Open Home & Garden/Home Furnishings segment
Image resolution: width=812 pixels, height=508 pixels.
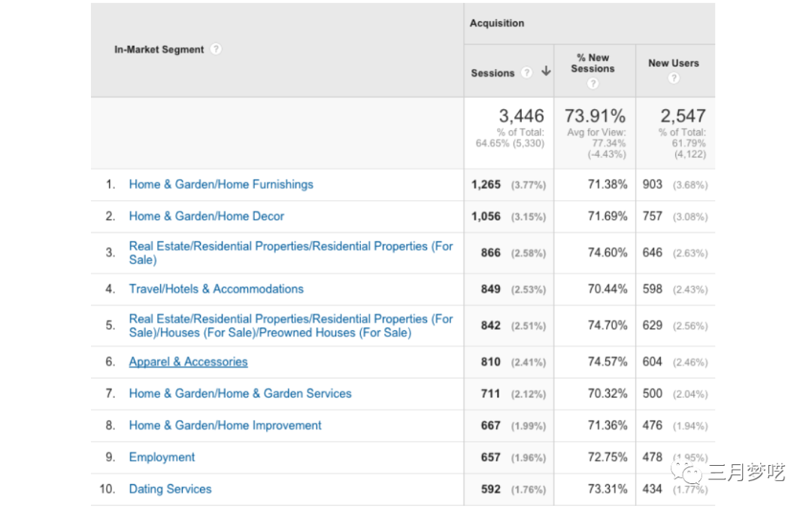click(221, 184)
